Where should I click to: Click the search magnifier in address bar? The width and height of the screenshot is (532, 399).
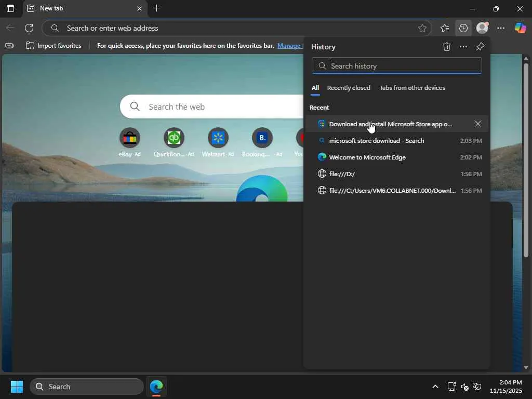[55, 28]
